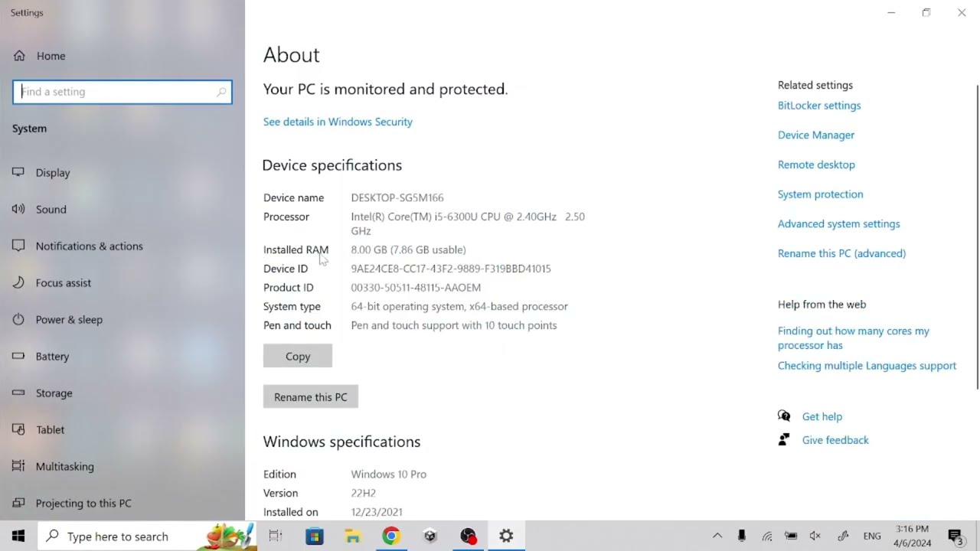Open the OBS Studio taskbar icon

(x=468, y=536)
